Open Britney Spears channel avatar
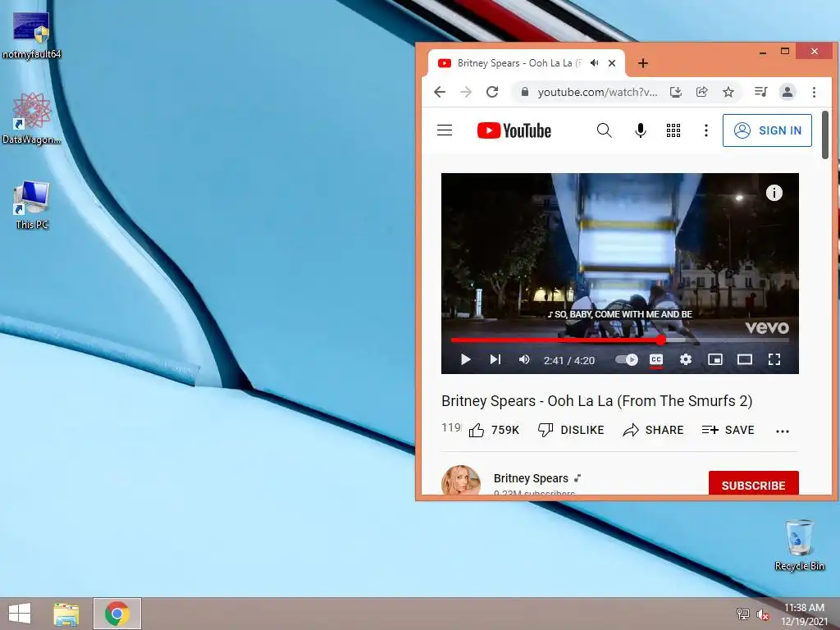 tap(461, 481)
